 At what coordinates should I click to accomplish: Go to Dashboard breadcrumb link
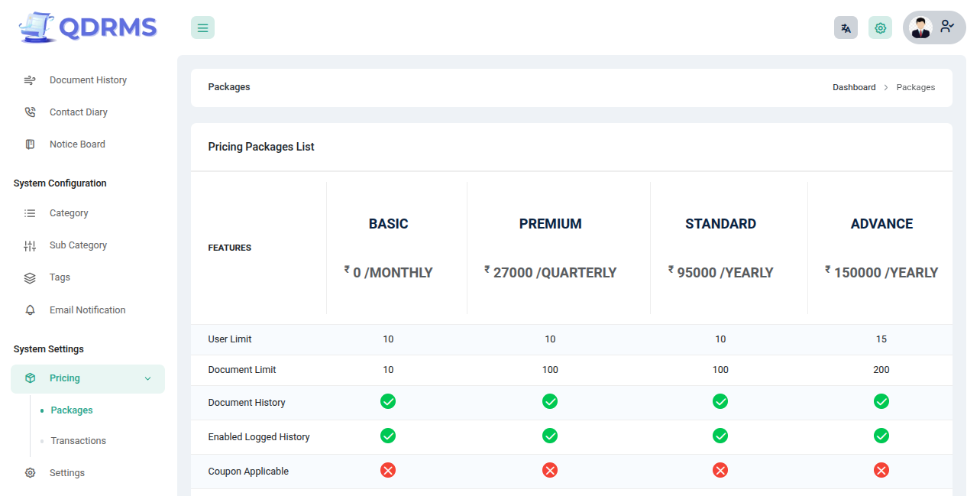[854, 87]
